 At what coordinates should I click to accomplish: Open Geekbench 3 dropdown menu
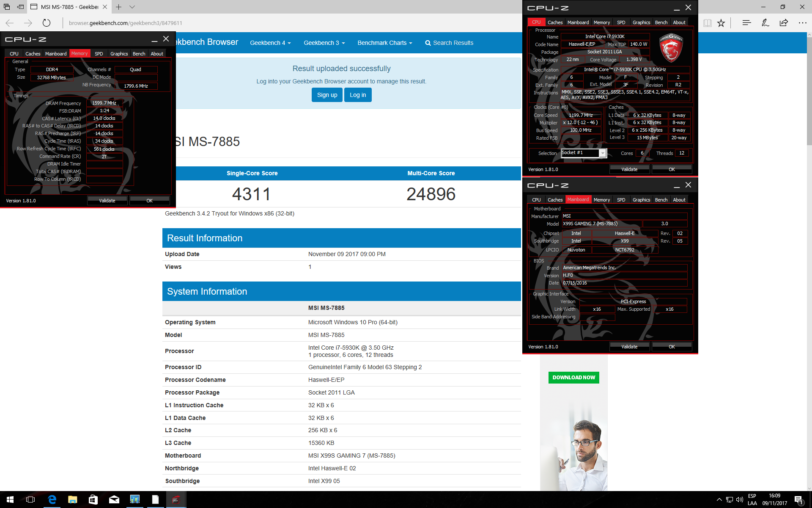(x=324, y=43)
